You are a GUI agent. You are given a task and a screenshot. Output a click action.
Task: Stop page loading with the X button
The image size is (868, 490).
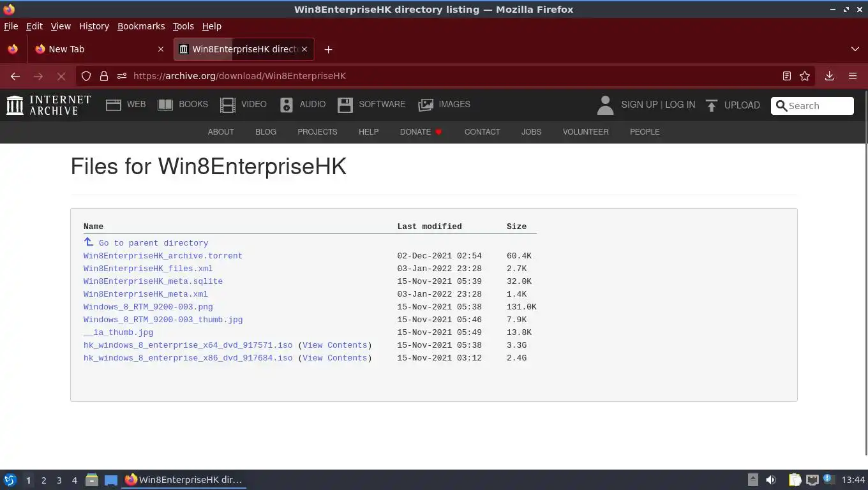tap(61, 76)
